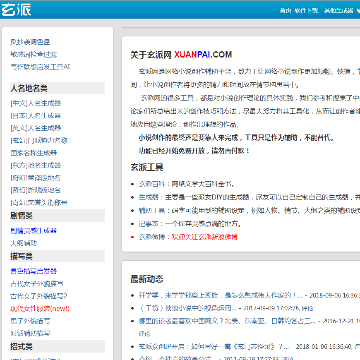This screenshot has height=360, width=360.
Task: Open the writing inspiration AI tool link
Action: click(40, 67)
